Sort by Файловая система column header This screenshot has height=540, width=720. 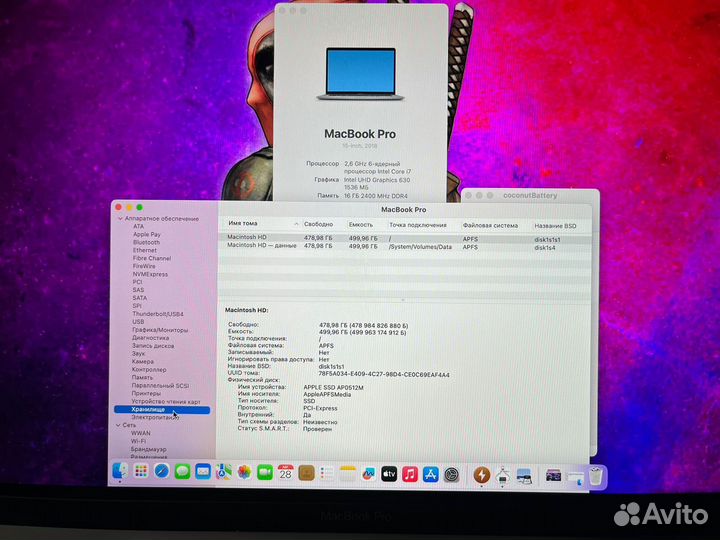490,225
